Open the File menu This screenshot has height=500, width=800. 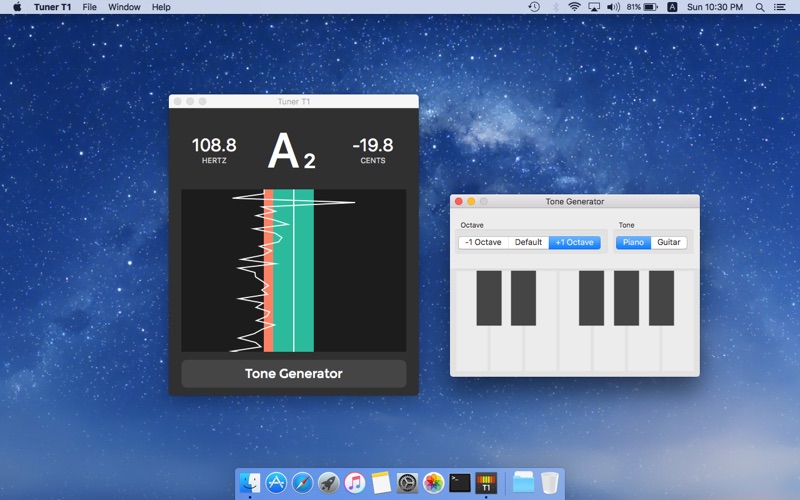(x=89, y=7)
